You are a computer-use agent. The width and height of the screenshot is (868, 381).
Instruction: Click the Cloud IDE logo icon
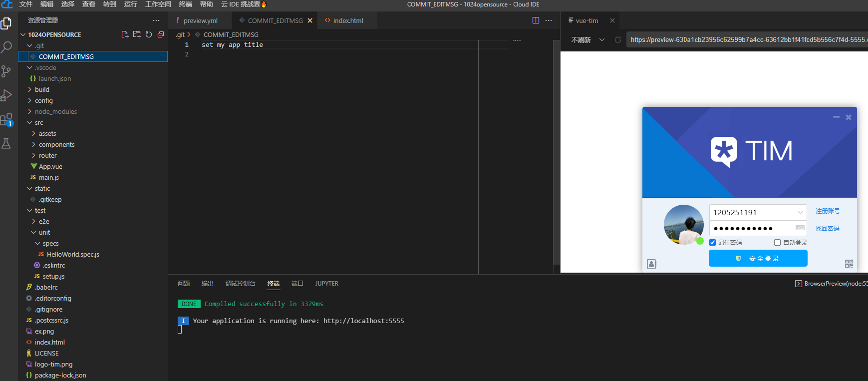[x=7, y=4]
